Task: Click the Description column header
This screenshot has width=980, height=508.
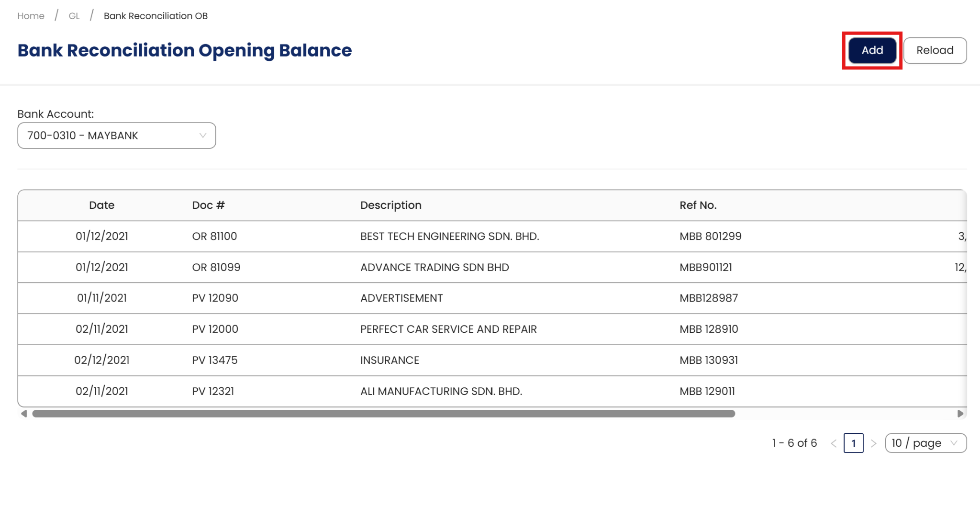Action: [390, 205]
